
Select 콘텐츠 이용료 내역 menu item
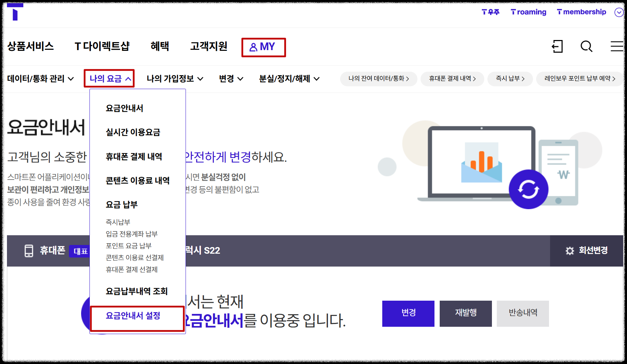[138, 181]
